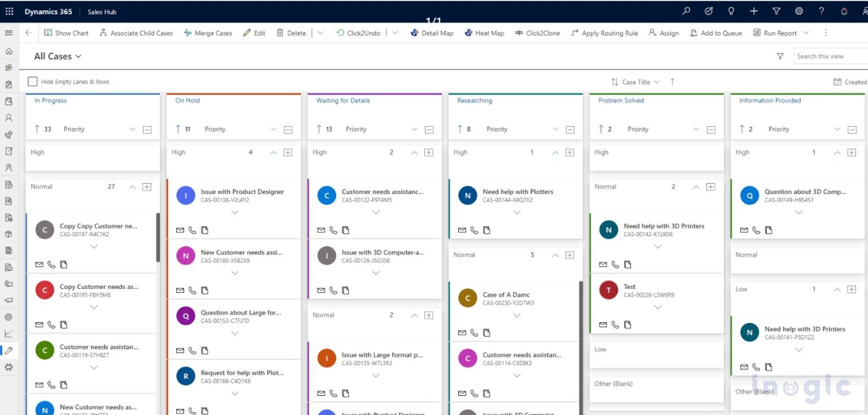Open the Test case card title
Screen dimensions: 868x415
tap(630, 287)
